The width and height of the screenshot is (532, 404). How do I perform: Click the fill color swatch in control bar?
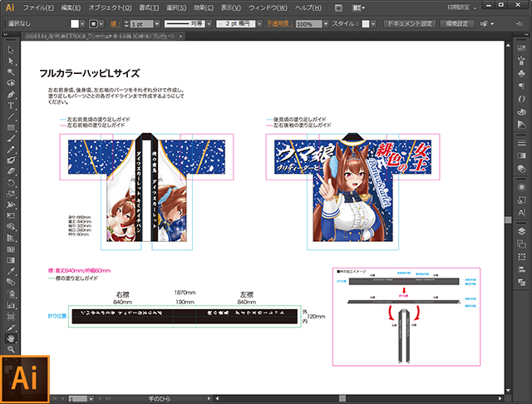click(74, 24)
